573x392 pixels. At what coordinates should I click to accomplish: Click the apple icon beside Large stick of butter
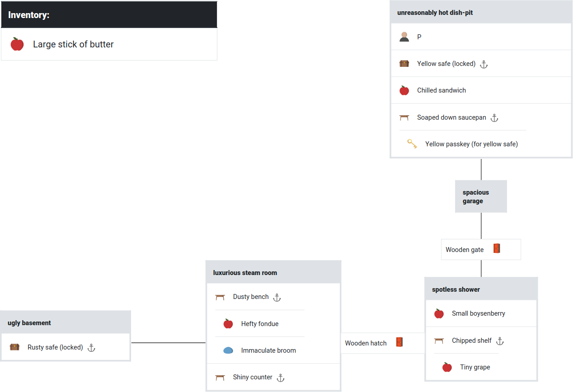(x=17, y=44)
